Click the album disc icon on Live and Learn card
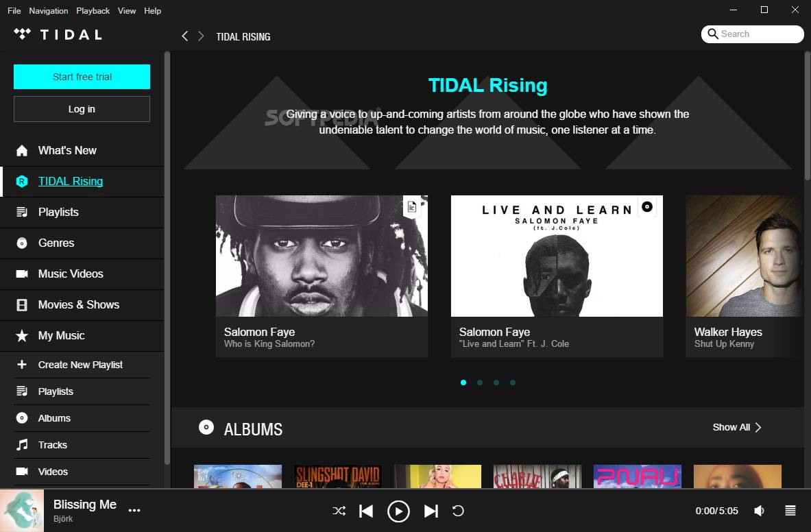Viewport: 811px width, 532px height. pos(647,207)
